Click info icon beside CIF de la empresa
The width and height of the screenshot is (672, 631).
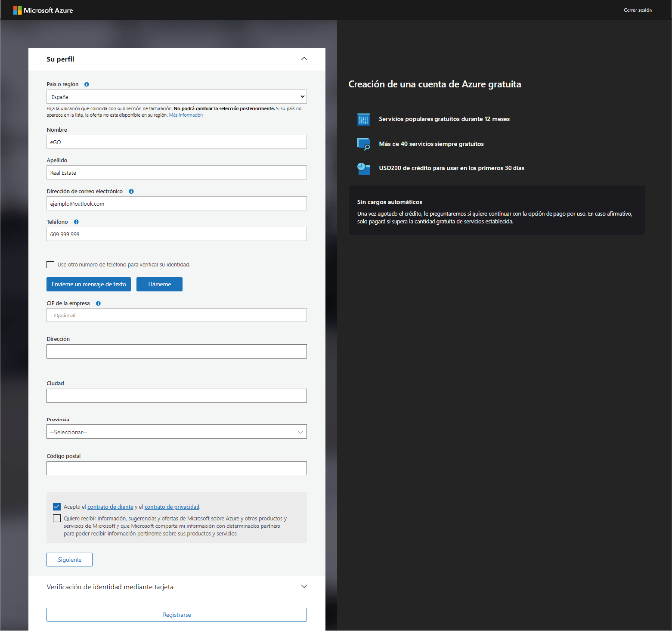(x=98, y=303)
